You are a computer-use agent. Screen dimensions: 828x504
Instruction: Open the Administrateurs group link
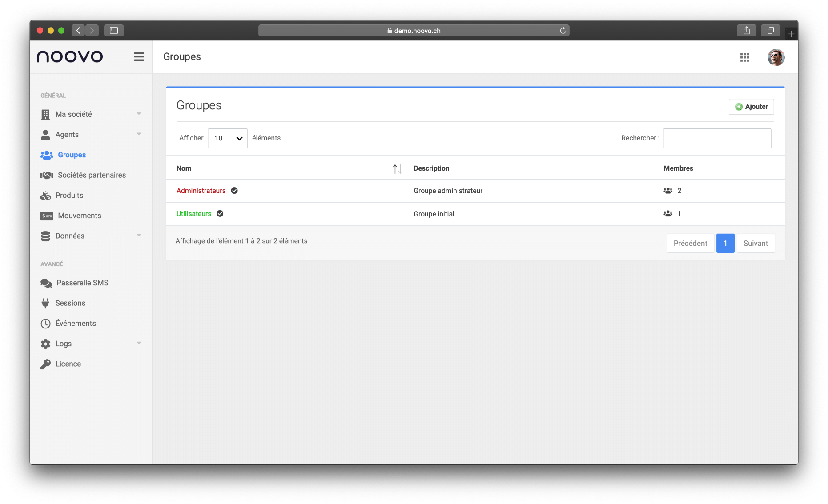(201, 191)
